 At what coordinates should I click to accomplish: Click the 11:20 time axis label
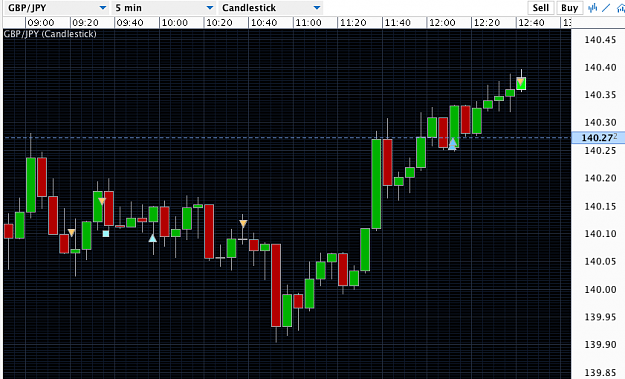point(353,23)
